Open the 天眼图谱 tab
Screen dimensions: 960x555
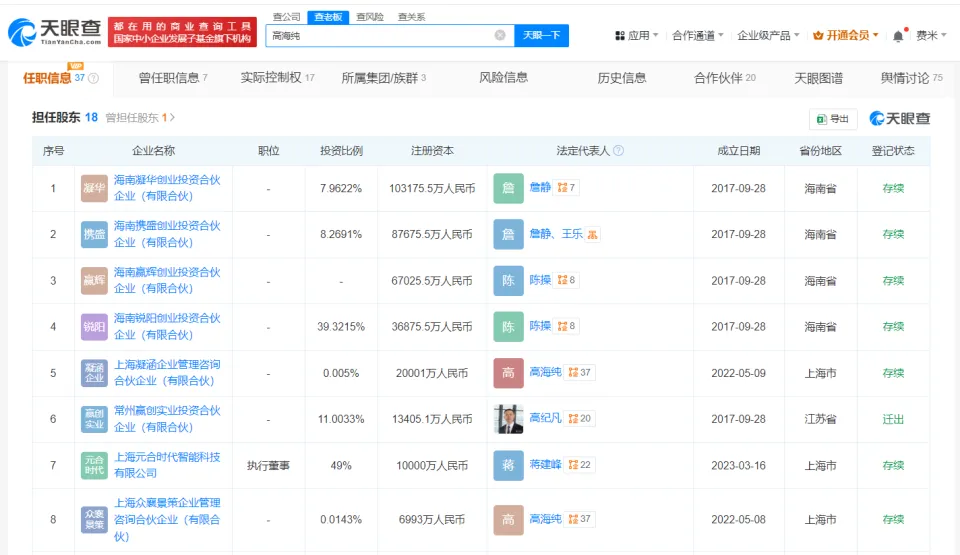click(x=818, y=78)
